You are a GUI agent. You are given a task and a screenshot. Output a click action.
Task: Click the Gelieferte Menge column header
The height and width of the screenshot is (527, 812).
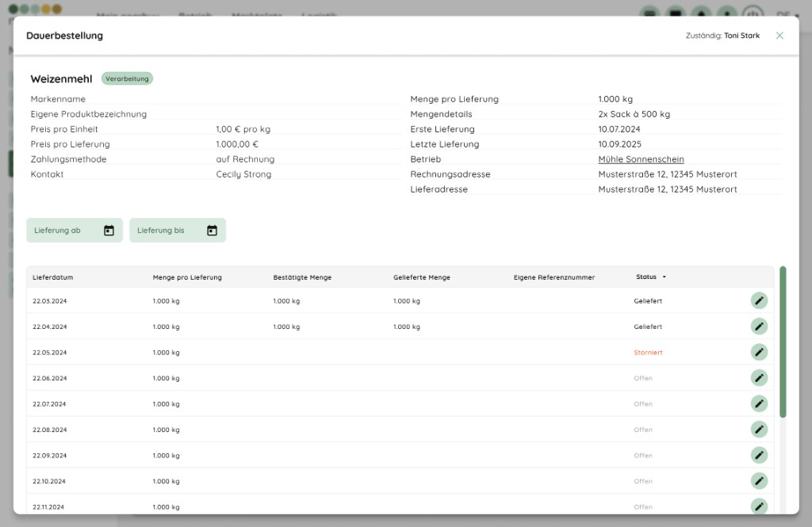(422, 277)
